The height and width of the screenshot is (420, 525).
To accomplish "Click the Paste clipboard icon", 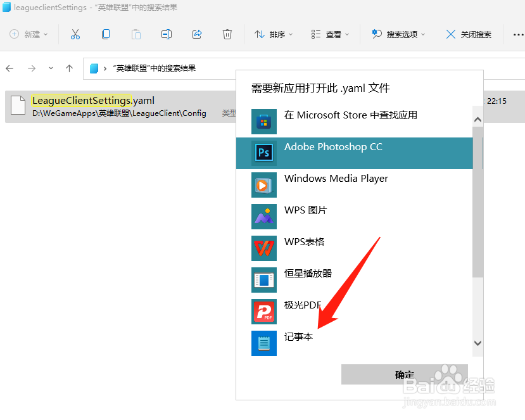I will tap(136, 34).
